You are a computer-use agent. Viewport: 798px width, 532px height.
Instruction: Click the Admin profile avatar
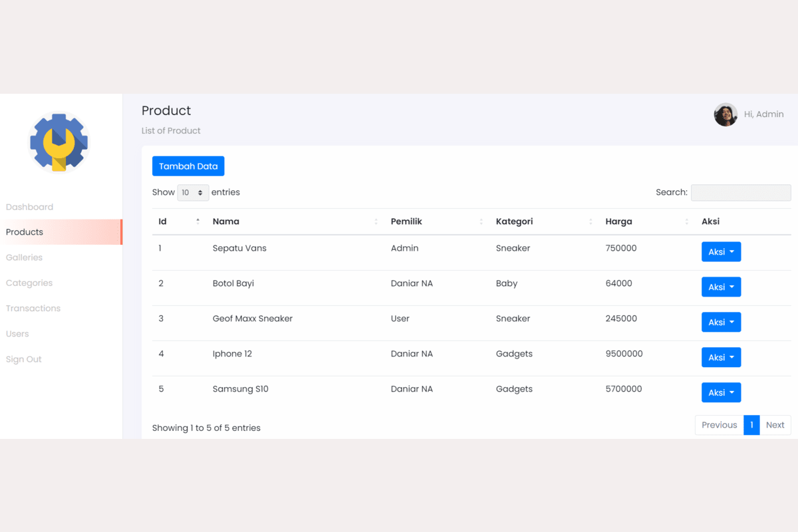coord(726,114)
